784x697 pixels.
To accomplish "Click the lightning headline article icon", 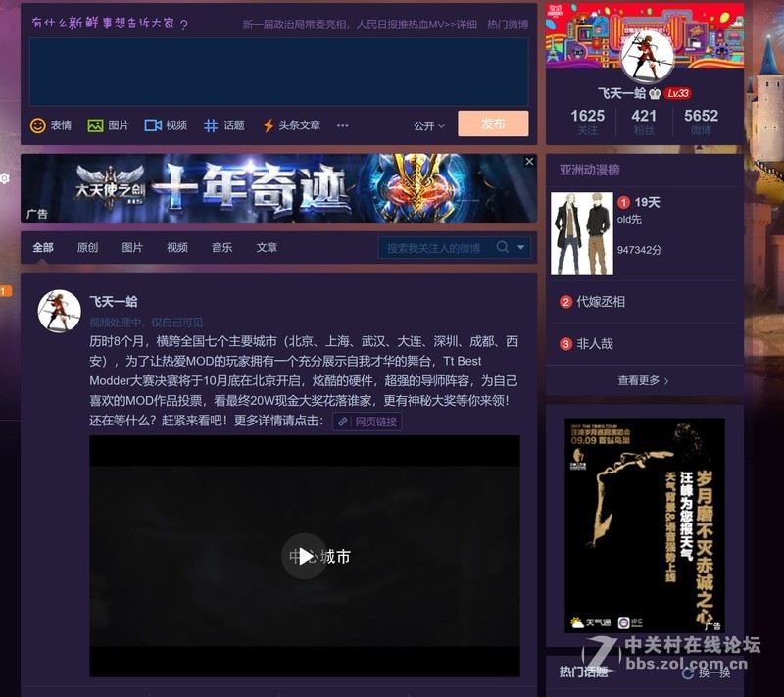I will tap(269, 125).
